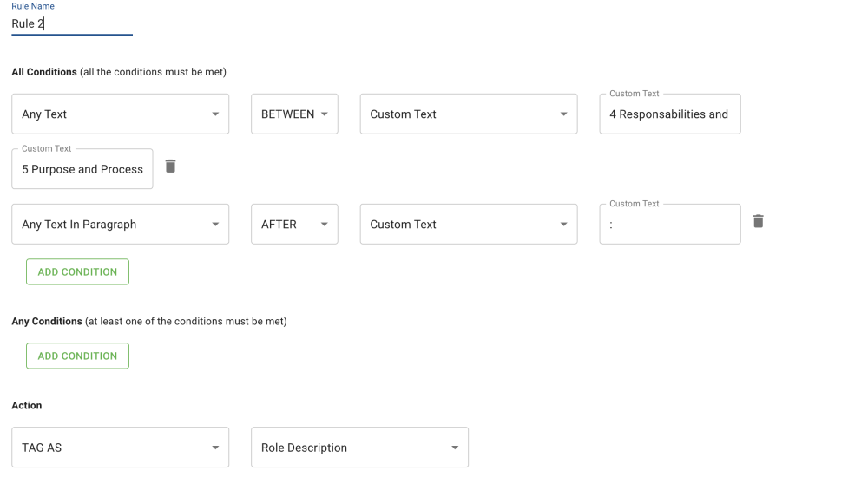
Task: Click the '5 Purpose and Process' text field
Action: click(82, 169)
